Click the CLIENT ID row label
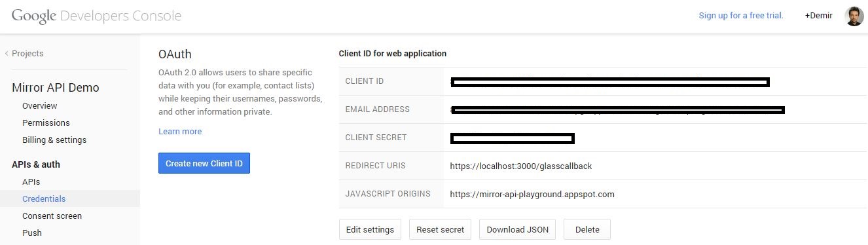Viewport: 868px width, 245px height. [x=365, y=81]
